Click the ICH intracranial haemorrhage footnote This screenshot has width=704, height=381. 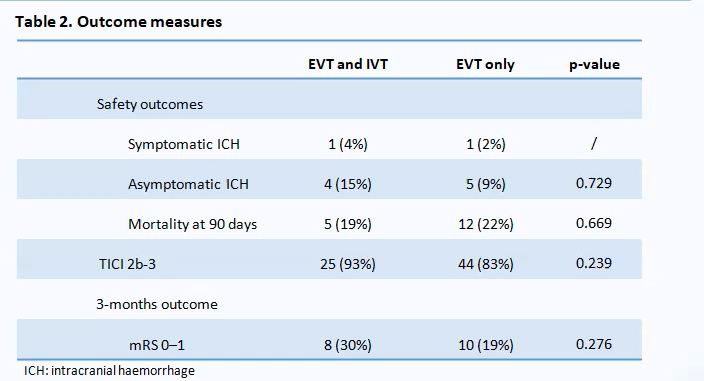tap(110, 371)
